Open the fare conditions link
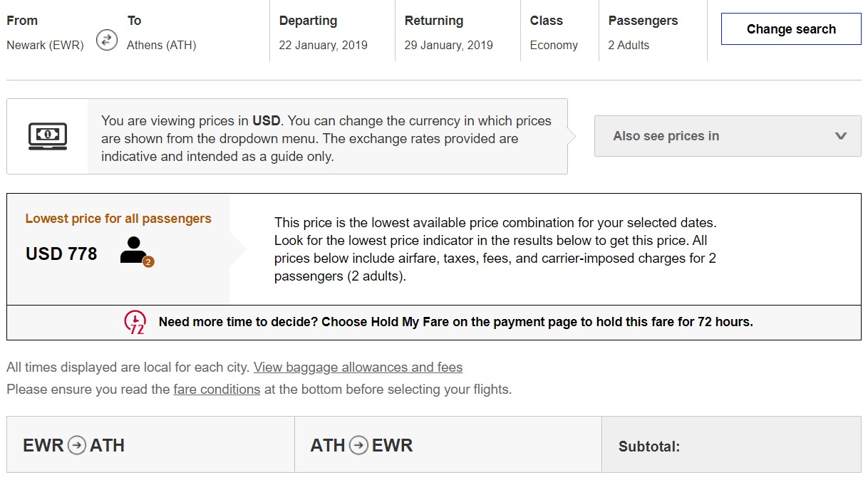 pos(217,390)
